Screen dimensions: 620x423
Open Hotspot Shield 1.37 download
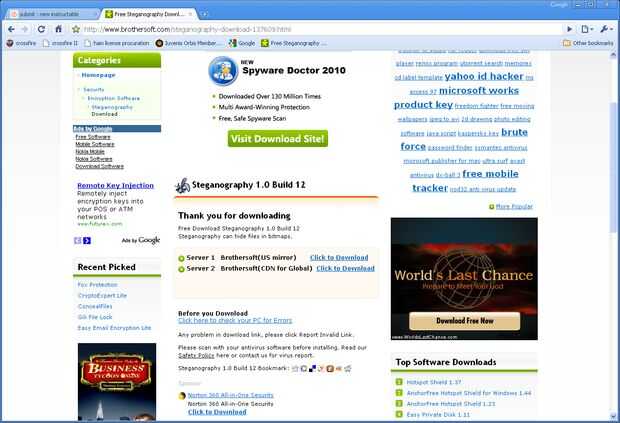click(x=434, y=382)
